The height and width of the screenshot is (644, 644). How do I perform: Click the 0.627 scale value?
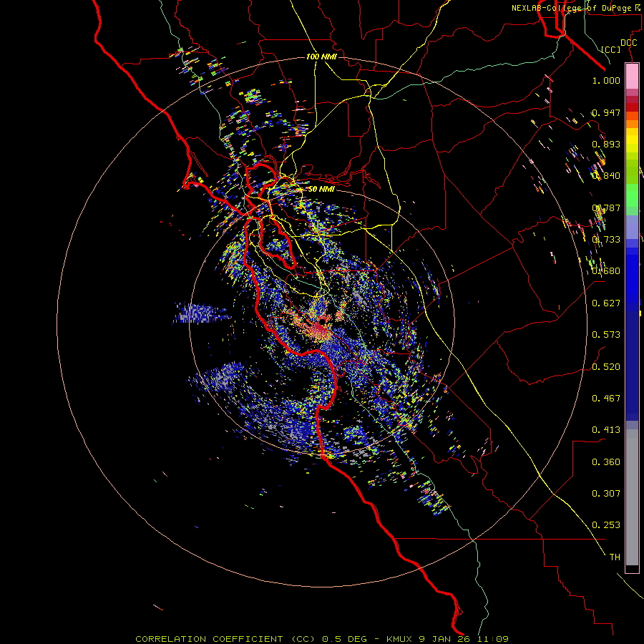click(606, 303)
